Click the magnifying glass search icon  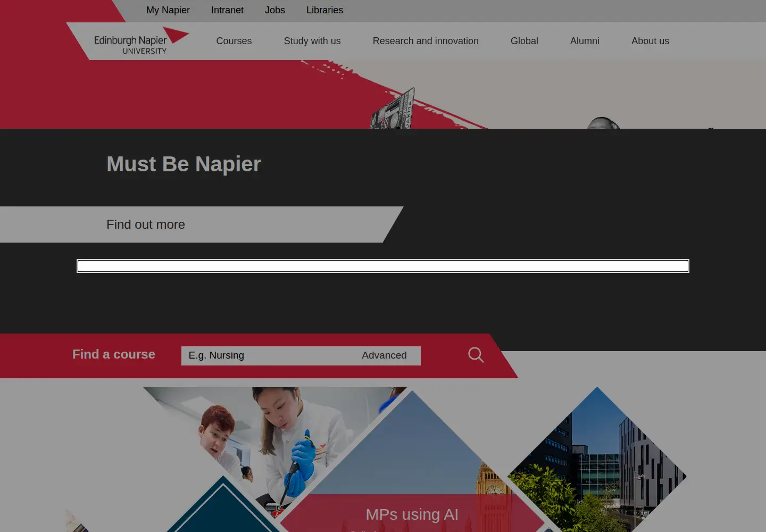[x=476, y=355]
